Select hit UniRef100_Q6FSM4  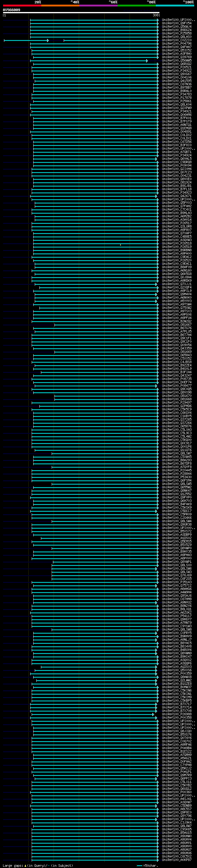coord(177,481)
